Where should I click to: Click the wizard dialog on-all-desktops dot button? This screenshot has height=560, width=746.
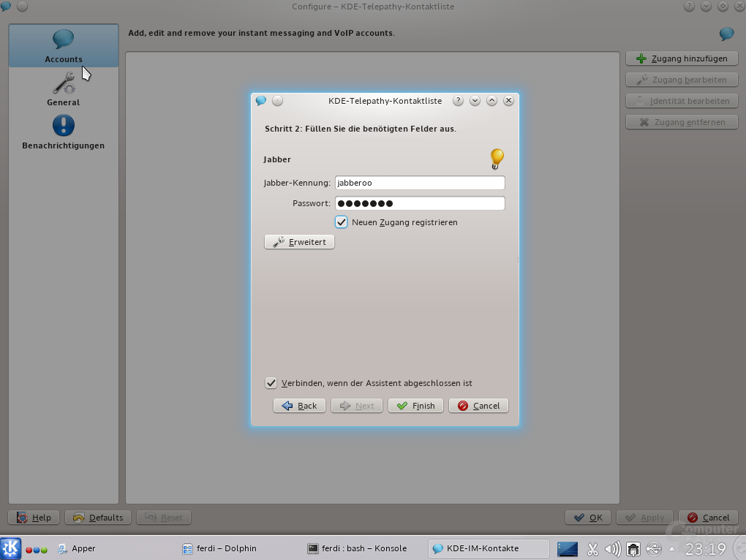(x=277, y=101)
